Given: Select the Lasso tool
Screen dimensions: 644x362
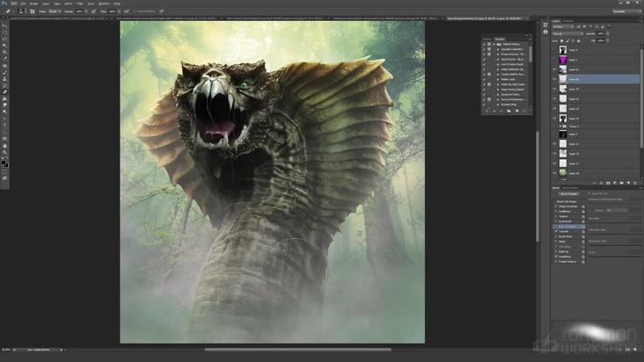Looking at the screenshot, I should (5, 39).
